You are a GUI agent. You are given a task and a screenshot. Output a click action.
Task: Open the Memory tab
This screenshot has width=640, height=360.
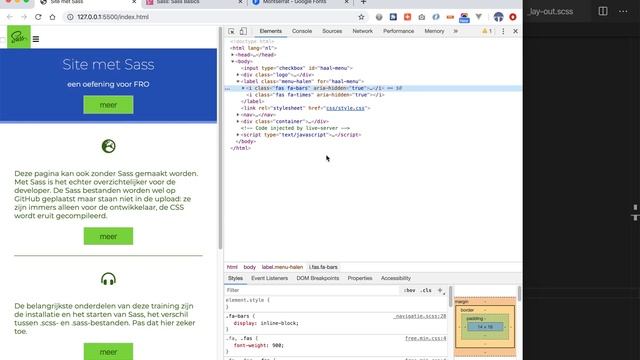[x=434, y=31]
